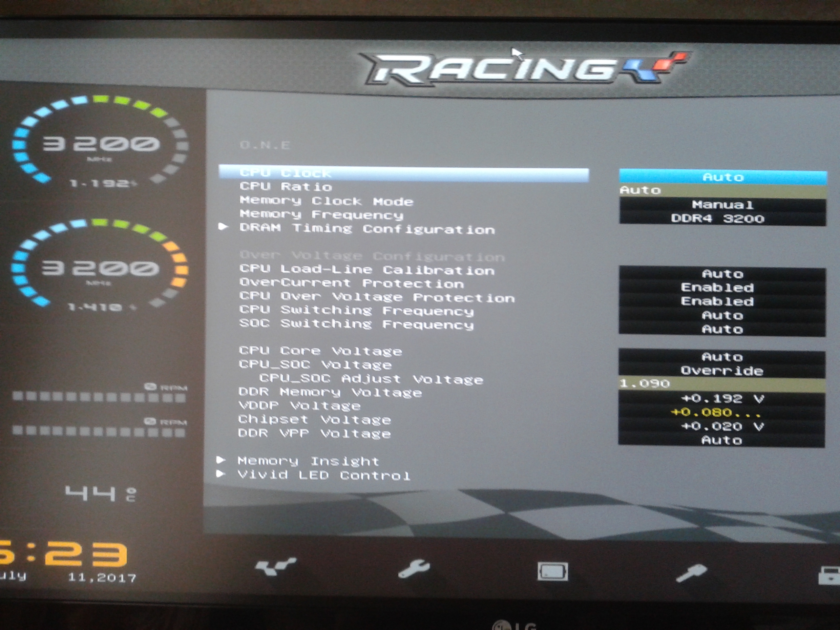Expand Memory Insight submenu

click(308, 461)
